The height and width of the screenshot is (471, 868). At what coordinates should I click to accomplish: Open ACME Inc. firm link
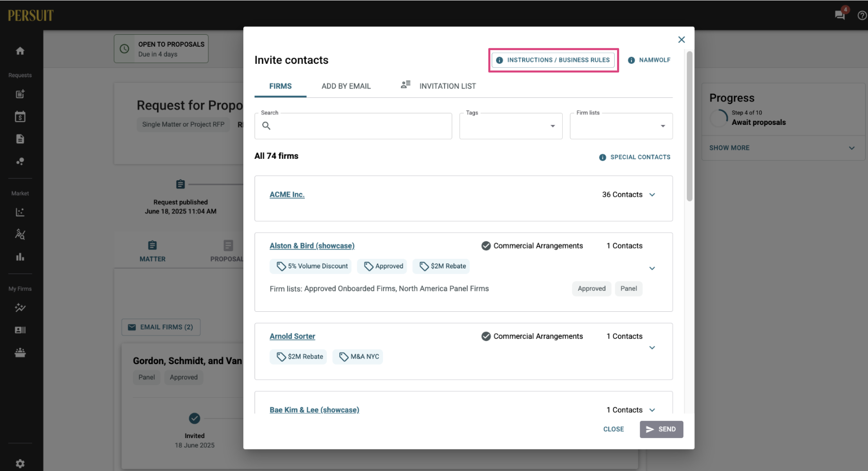point(287,195)
